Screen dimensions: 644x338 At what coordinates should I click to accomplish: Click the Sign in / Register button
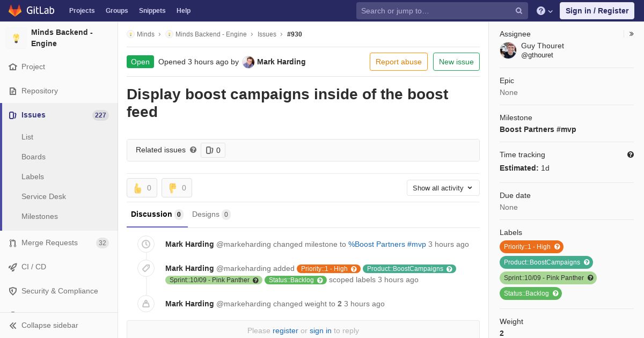click(x=597, y=11)
